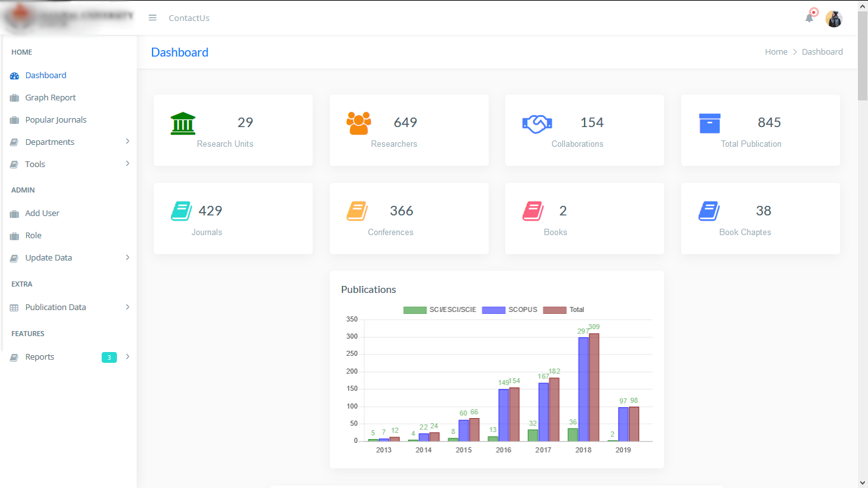Click the teal Journals book icon

(x=181, y=211)
